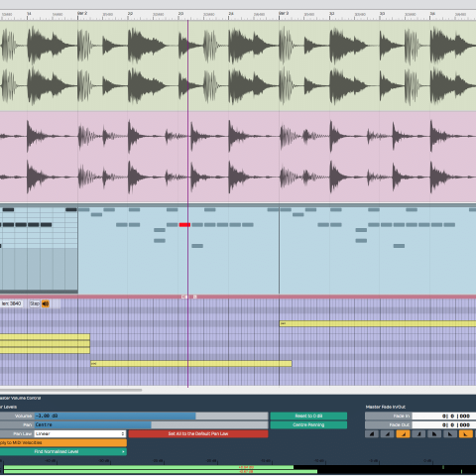
Task: Click the orange Apply to MIDI Velocities button
Action: click(62, 442)
